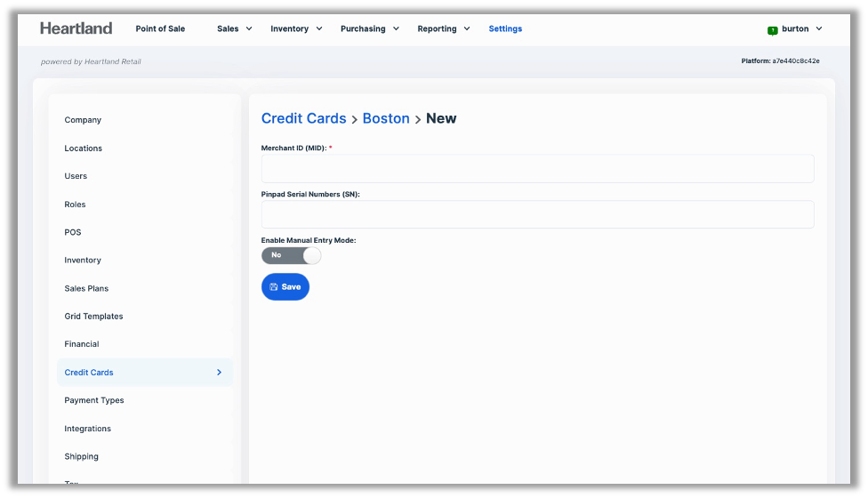868x498 pixels.
Task: Open the Purchasing dropdown menu
Action: 369,28
